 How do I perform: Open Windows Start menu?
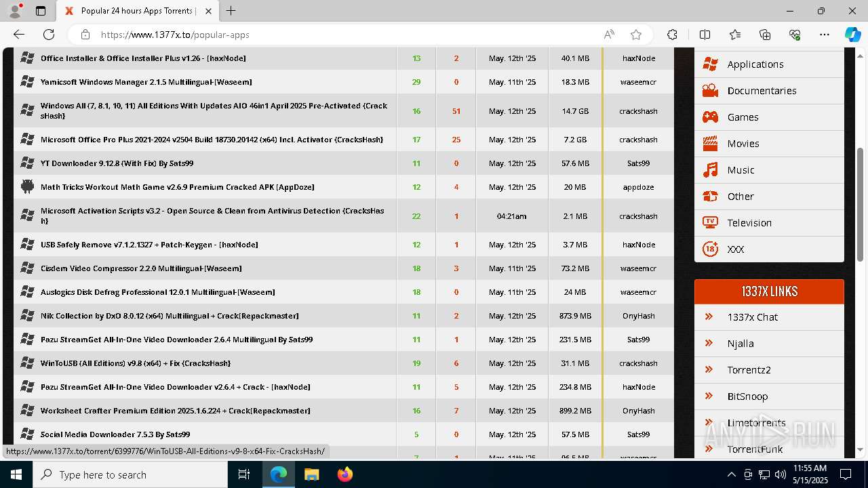pos(16,474)
